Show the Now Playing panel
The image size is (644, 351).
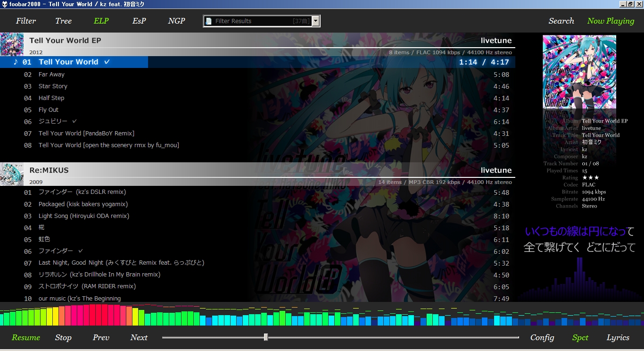pyautogui.click(x=611, y=21)
